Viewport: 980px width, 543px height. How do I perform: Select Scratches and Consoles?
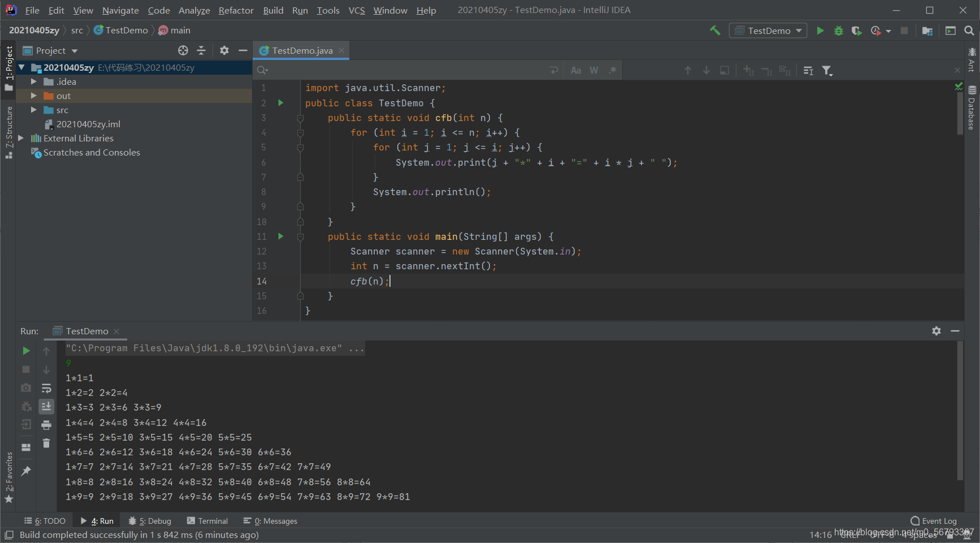coord(92,152)
